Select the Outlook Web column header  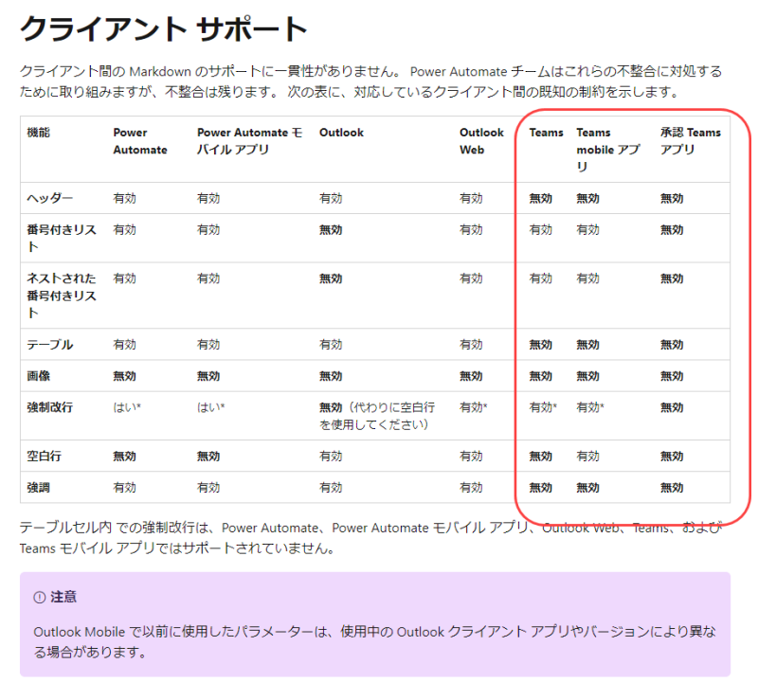[481, 141]
